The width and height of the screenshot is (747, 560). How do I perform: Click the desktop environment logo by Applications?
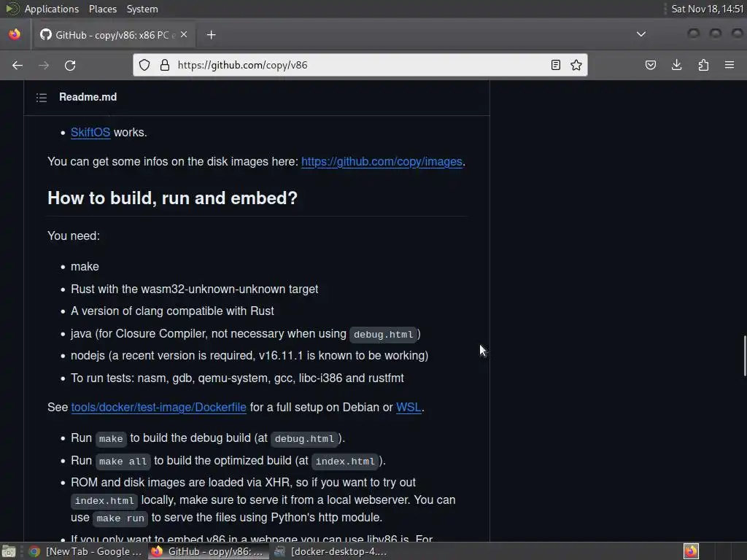12,9
